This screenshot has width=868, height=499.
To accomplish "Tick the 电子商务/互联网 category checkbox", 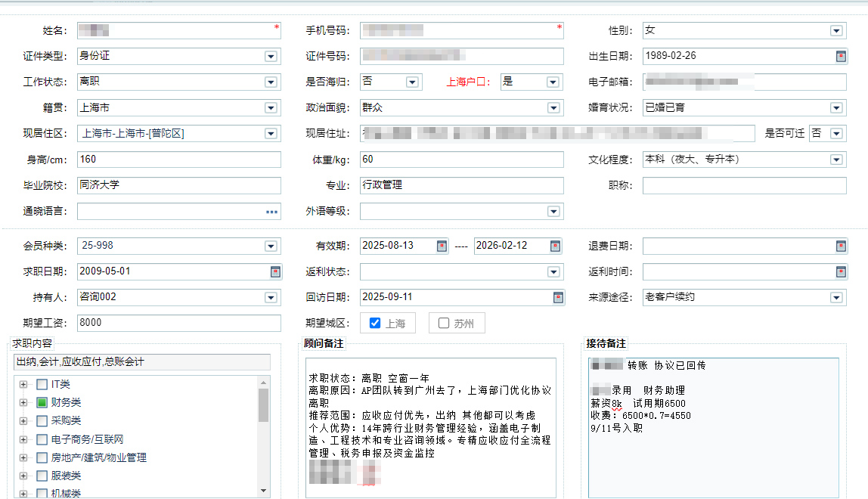I will coord(42,440).
